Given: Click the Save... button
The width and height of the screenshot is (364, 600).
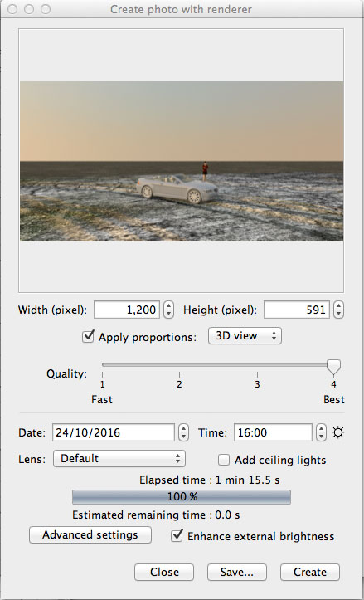Looking at the screenshot, I should click(236, 572).
